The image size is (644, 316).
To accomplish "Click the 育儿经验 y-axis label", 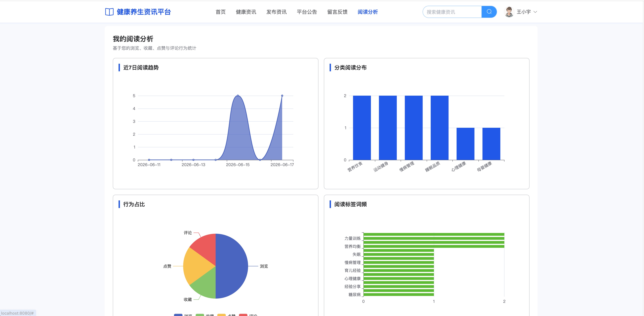I will coord(352,270).
